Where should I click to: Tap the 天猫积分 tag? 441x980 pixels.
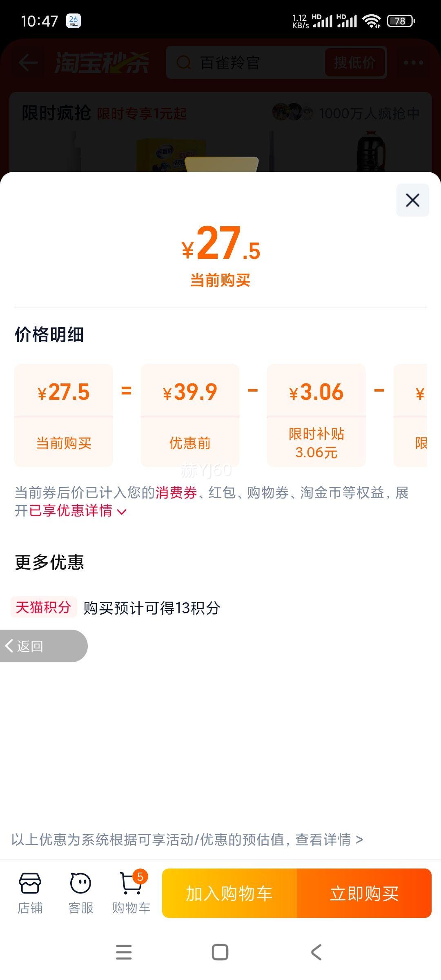[43, 607]
